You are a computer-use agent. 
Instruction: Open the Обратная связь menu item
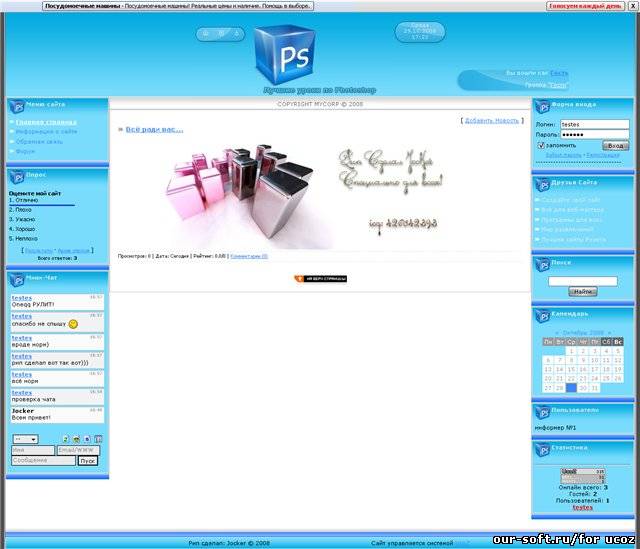[x=39, y=142]
